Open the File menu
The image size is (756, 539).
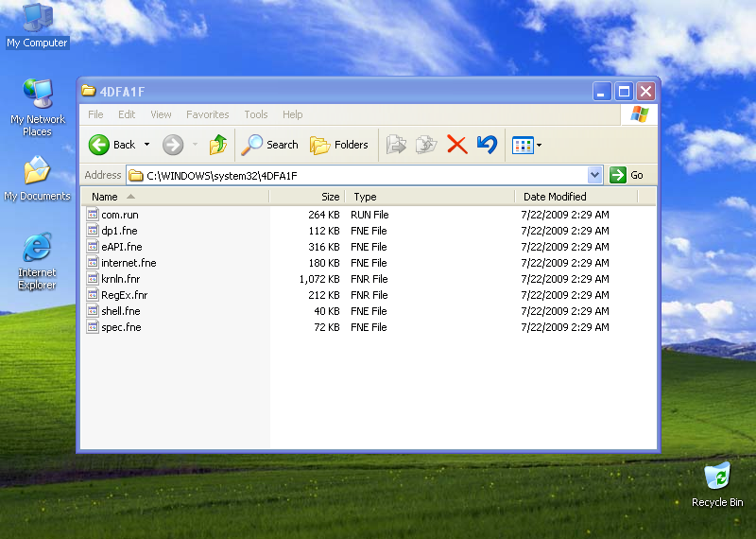[95, 114]
